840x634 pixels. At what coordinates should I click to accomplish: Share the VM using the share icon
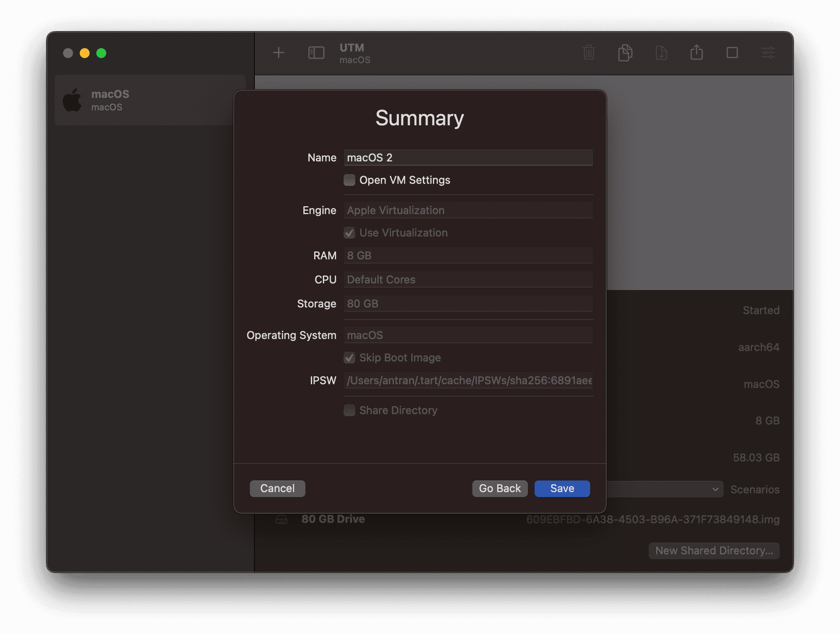coord(697,53)
